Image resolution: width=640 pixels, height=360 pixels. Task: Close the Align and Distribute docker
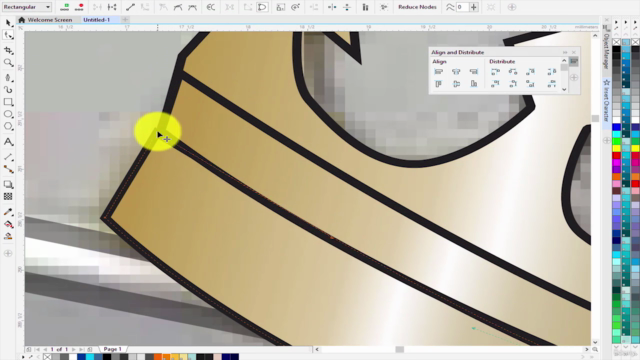pos(574,52)
